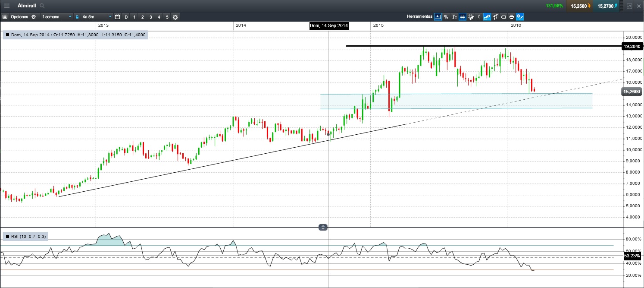This screenshot has height=288, width=644.
Task: Select the D preset in toolbar
Action: pyautogui.click(x=126, y=17)
